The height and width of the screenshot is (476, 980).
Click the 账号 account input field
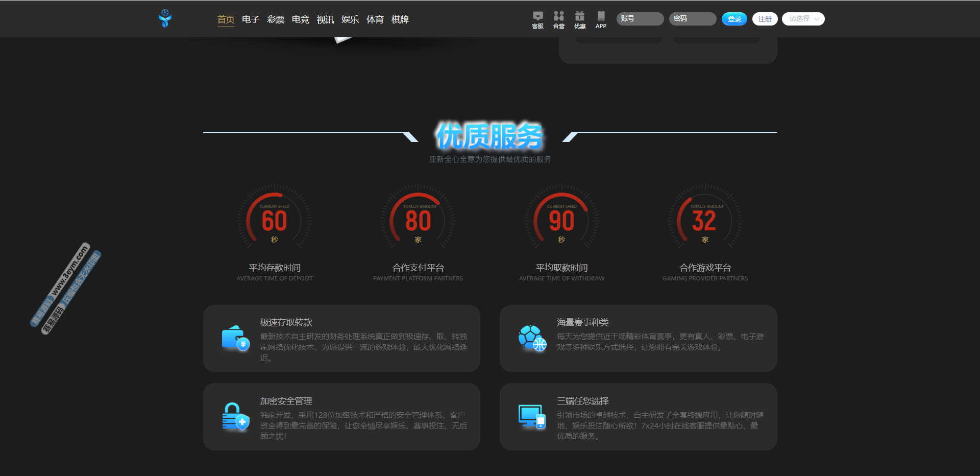640,19
